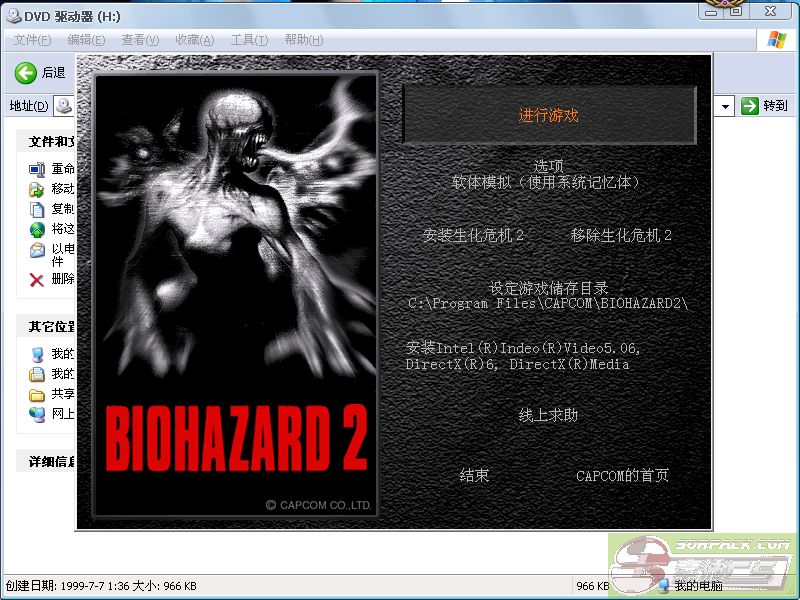
Task: Click the copy file icon in task pane
Action: point(37,209)
